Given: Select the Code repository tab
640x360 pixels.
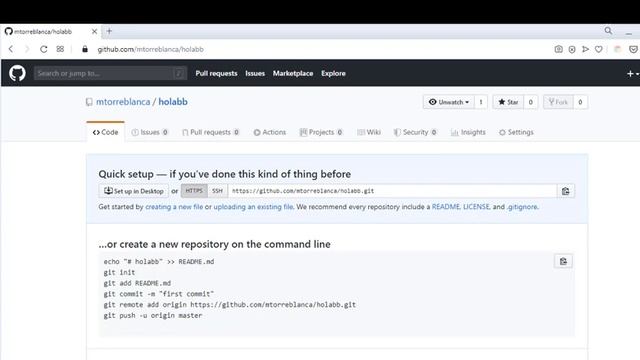Looking at the screenshot, I should click(x=105, y=132).
